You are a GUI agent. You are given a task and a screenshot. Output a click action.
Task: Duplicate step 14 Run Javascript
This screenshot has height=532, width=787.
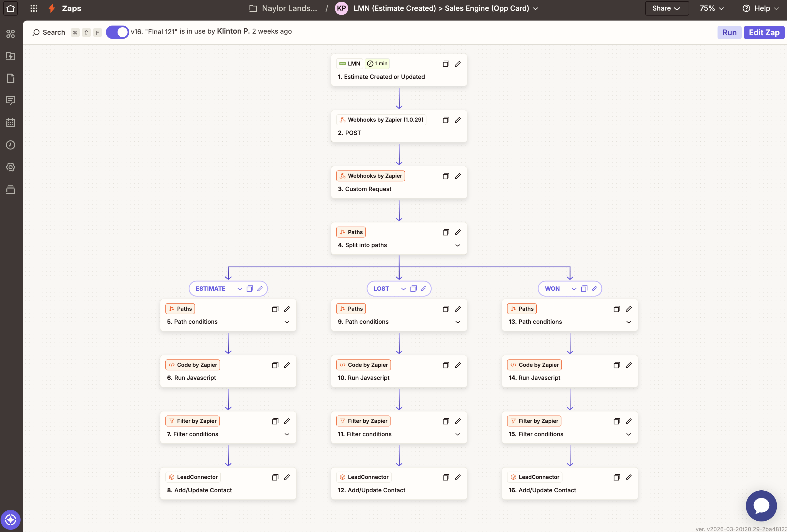pos(617,365)
